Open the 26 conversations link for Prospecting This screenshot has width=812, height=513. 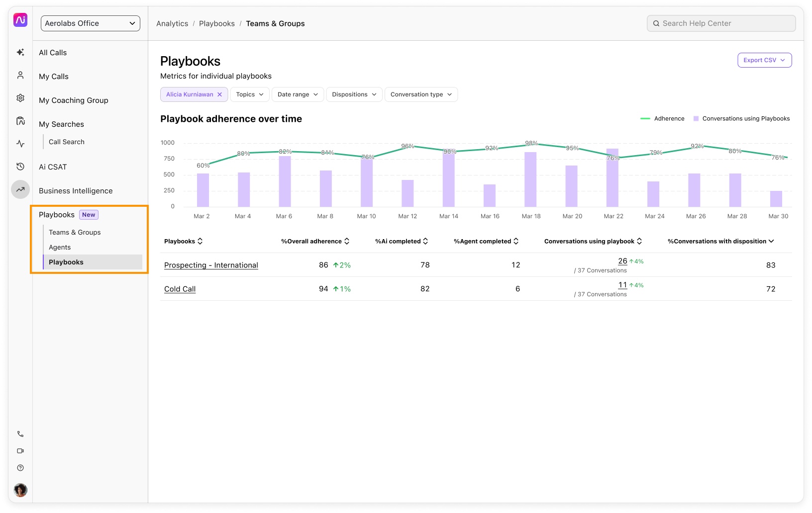point(622,261)
